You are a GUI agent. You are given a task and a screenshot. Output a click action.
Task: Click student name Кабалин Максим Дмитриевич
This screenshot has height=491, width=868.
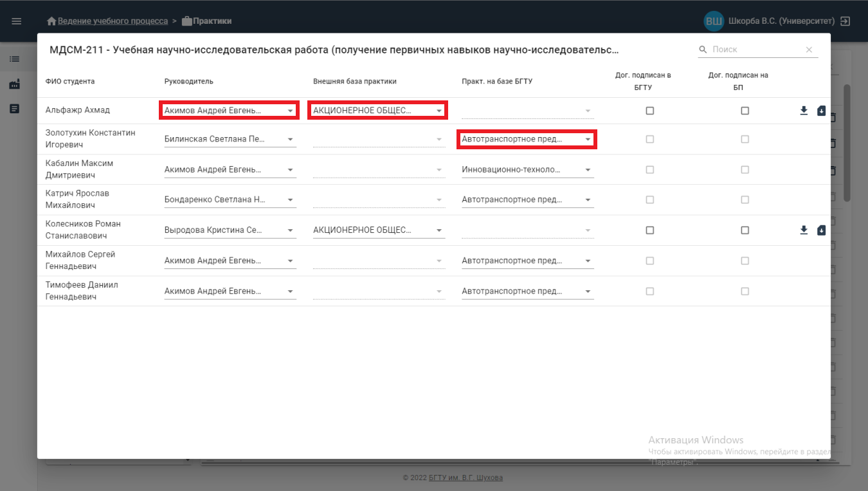(79, 169)
